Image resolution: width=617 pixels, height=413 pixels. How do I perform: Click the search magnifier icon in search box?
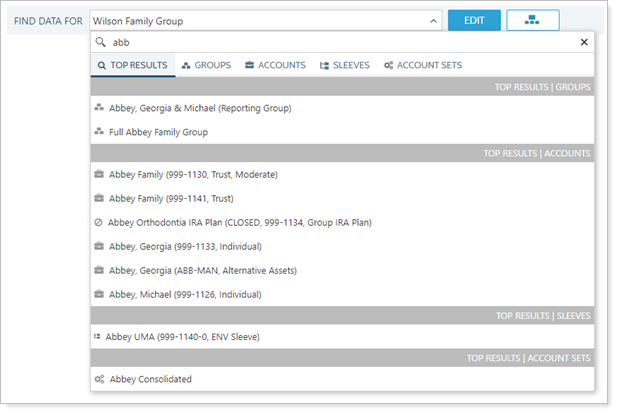pyautogui.click(x=100, y=43)
